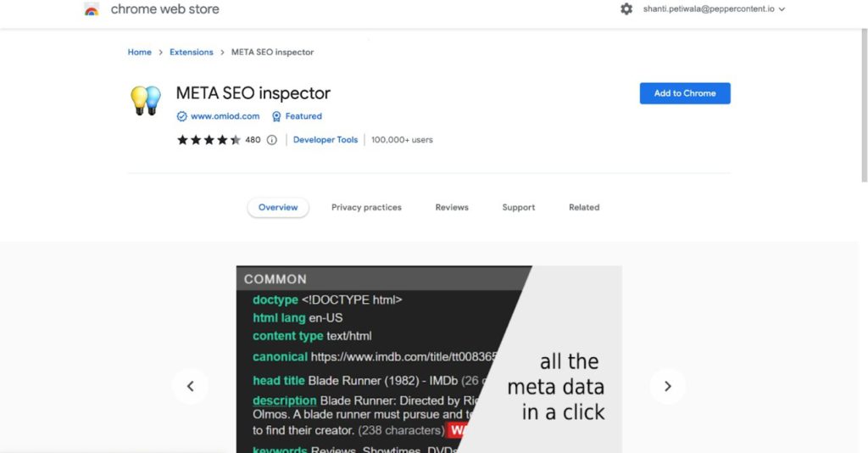Click the Extensions breadcrumb link
The width and height of the screenshot is (868, 453).
[192, 53]
